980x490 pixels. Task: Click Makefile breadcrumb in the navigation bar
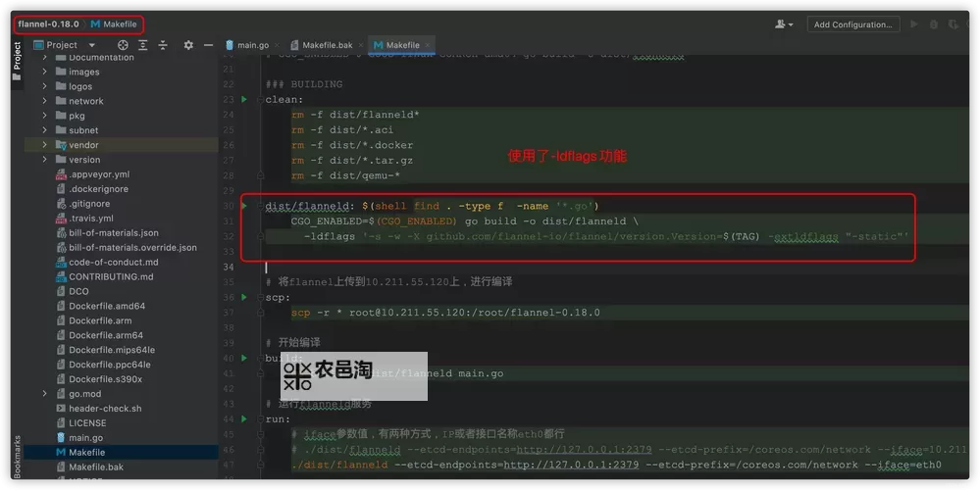114,24
